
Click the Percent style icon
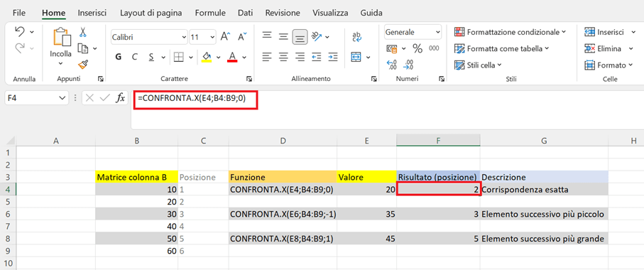417,48
